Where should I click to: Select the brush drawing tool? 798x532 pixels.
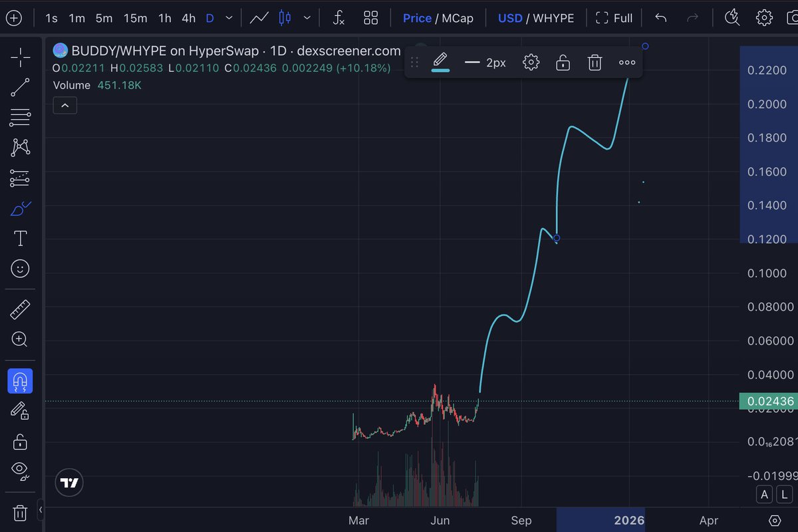point(21,208)
